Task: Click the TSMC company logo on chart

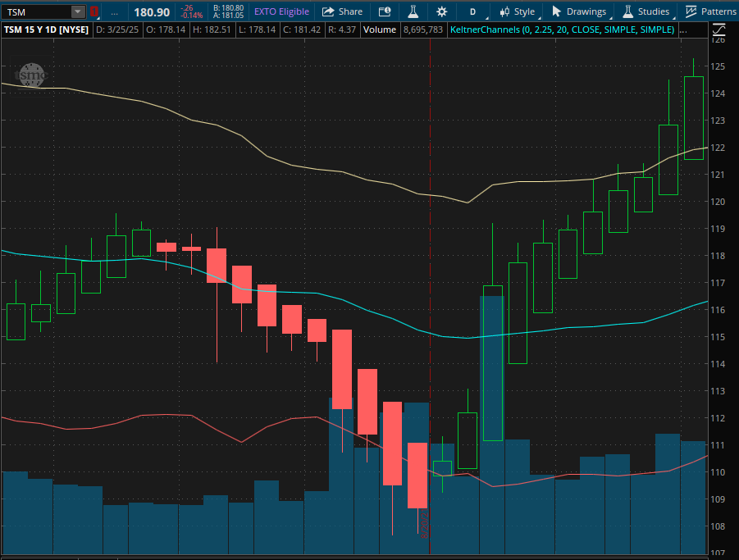Action: coord(33,75)
